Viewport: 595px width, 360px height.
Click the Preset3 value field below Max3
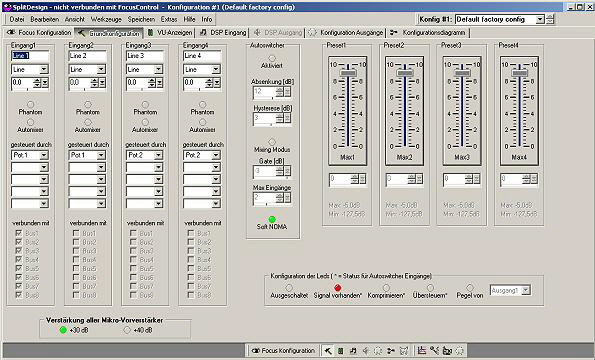tap(461, 179)
